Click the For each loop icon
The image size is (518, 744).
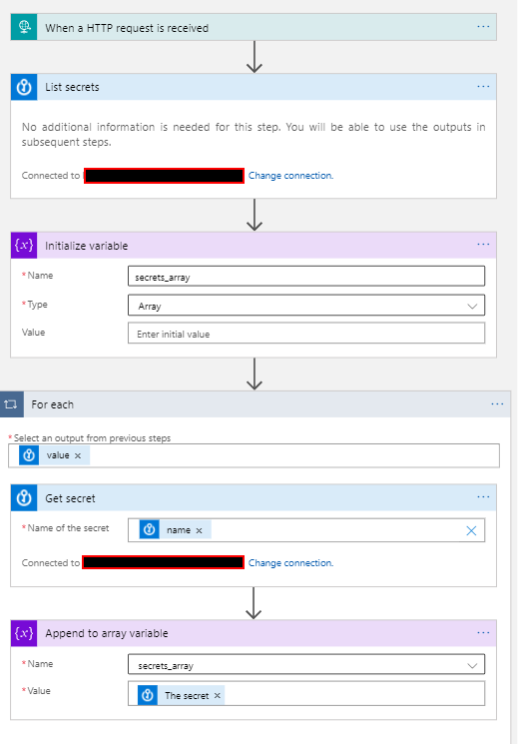(11, 404)
